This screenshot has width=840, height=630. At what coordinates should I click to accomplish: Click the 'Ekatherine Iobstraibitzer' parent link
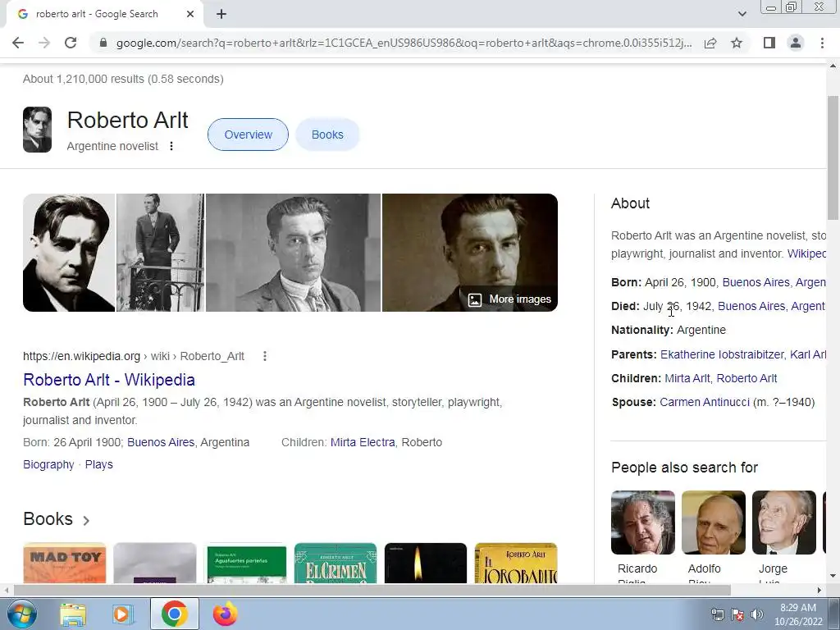(722, 354)
